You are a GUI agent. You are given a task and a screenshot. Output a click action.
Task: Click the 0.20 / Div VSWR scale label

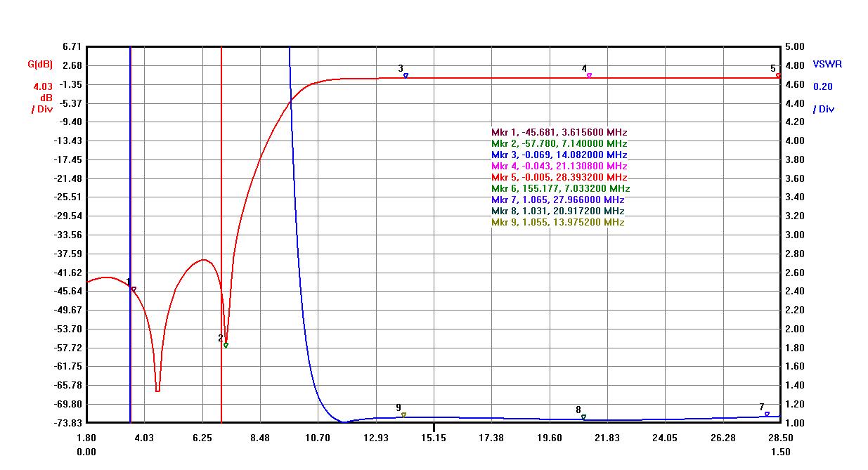(x=822, y=98)
